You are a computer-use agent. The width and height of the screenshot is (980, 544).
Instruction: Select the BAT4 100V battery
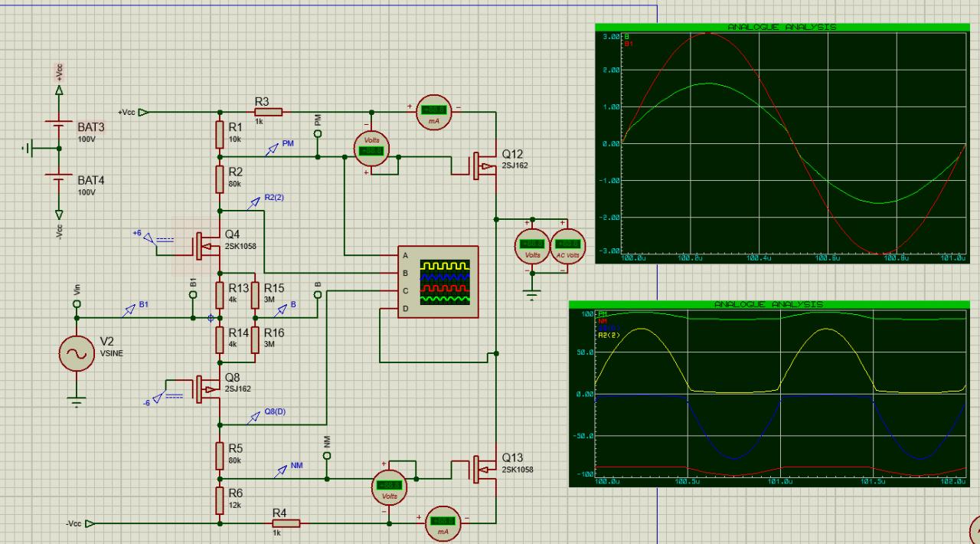point(60,179)
